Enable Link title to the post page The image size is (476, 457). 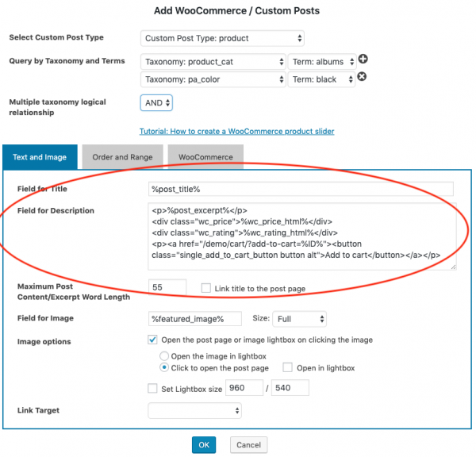click(206, 288)
